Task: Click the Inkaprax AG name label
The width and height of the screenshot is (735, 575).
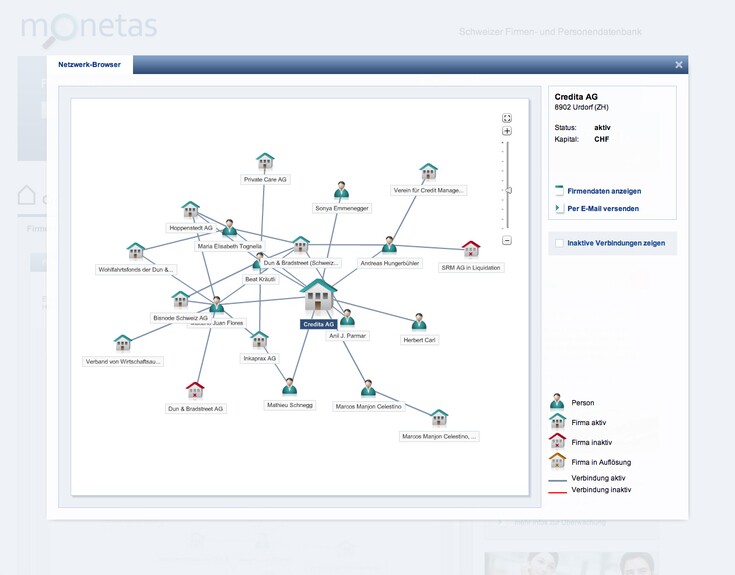Action: tap(260, 358)
